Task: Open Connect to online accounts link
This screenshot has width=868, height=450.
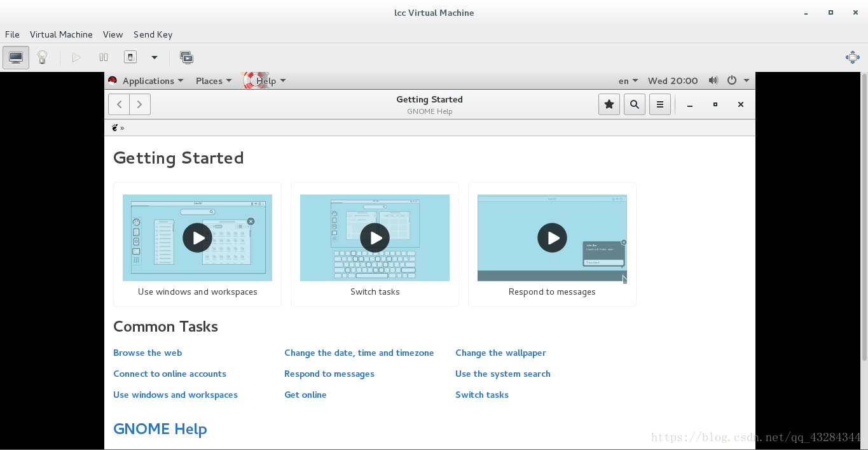Action: (x=170, y=374)
